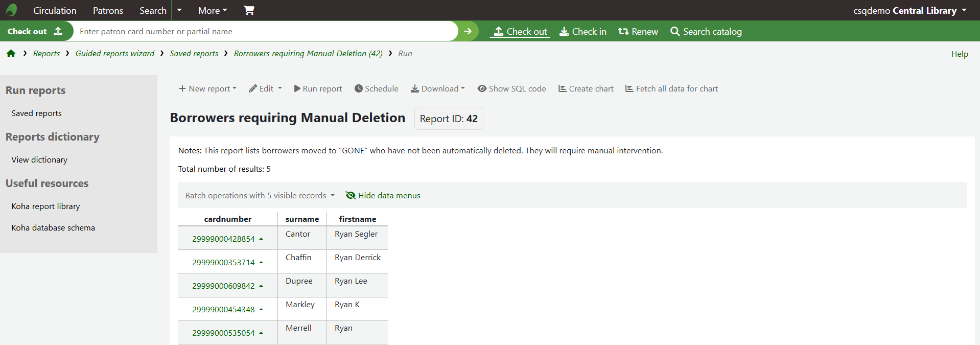Image resolution: width=980 pixels, height=345 pixels.
Task: Show SQL code for the report
Action: pos(512,89)
